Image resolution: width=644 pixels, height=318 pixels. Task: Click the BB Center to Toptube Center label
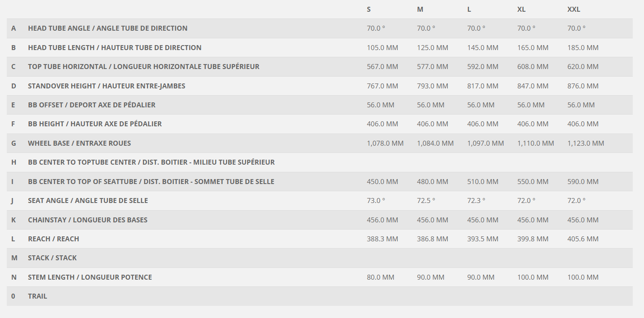[x=151, y=162]
